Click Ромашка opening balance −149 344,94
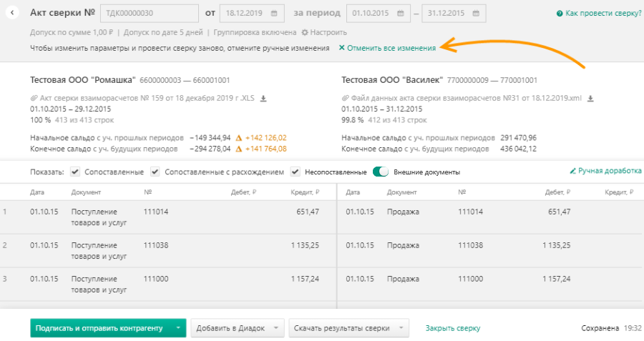Screen dimensions: 644x341 pyautogui.click(x=210, y=138)
